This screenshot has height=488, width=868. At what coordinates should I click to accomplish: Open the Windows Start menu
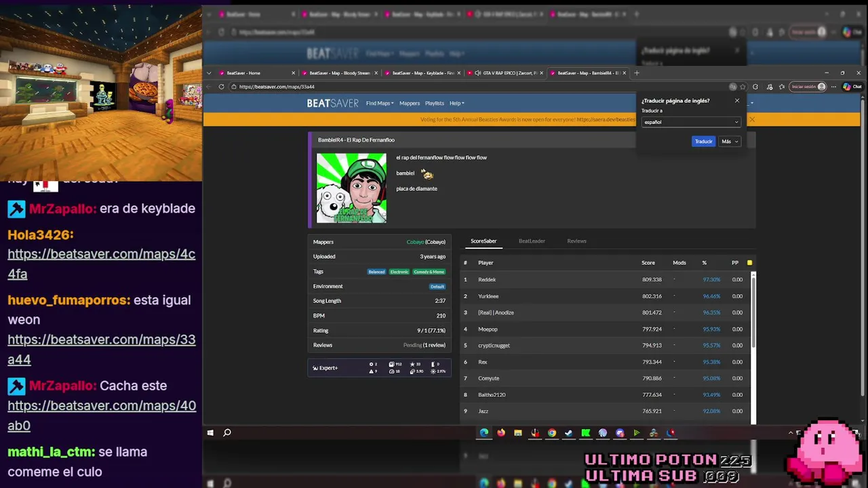click(x=210, y=432)
